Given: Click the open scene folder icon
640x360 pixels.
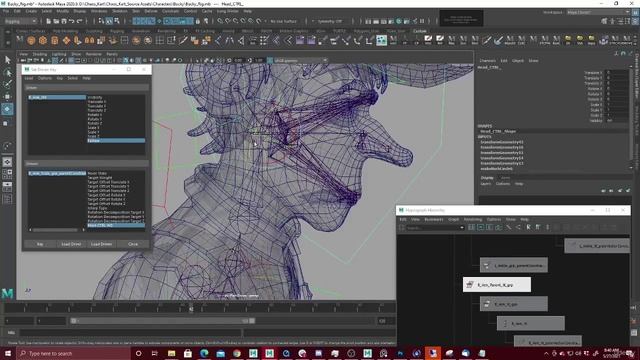Looking at the screenshot, I should click(56, 21).
